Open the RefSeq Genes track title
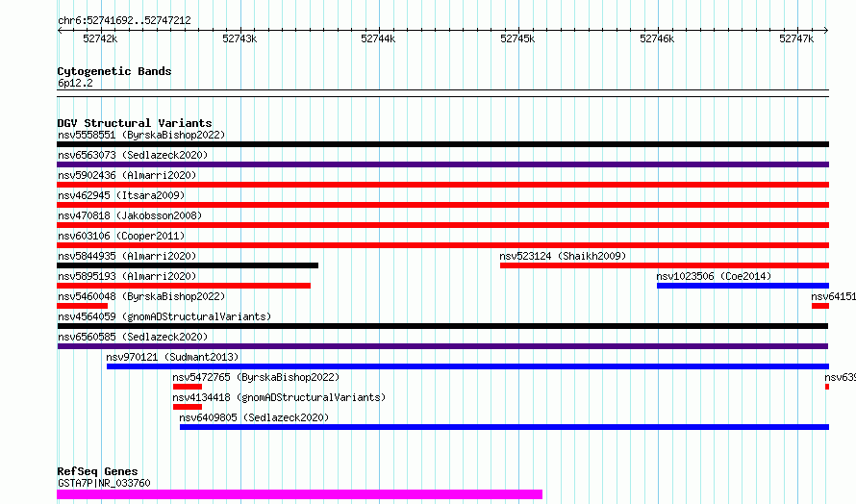This screenshot has height=504, width=856. click(97, 471)
